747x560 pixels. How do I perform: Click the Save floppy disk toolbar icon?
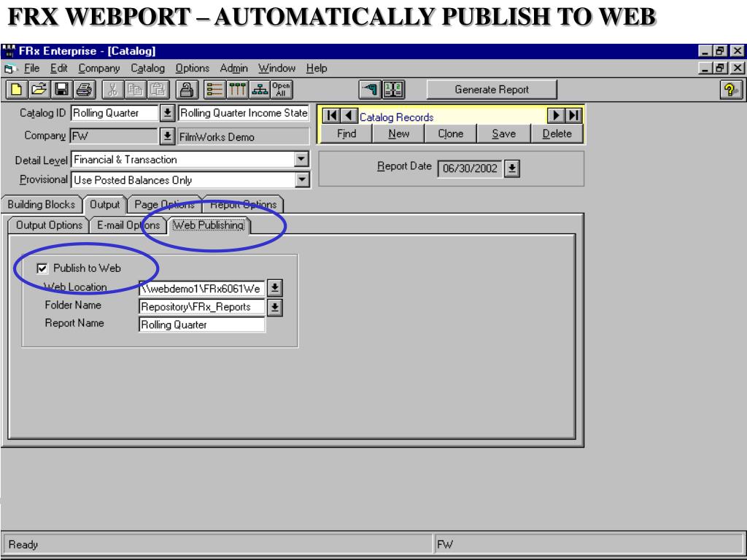click(x=62, y=90)
